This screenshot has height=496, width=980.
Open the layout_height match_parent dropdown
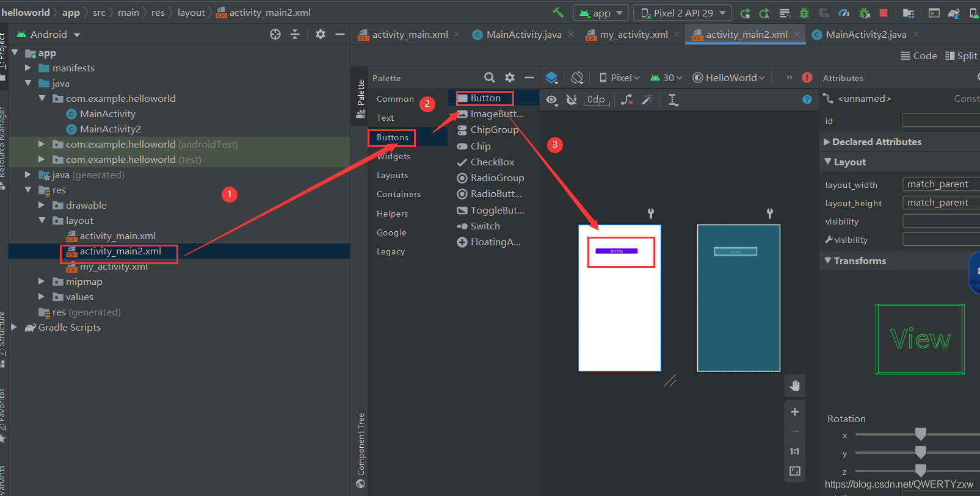(x=941, y=203)
